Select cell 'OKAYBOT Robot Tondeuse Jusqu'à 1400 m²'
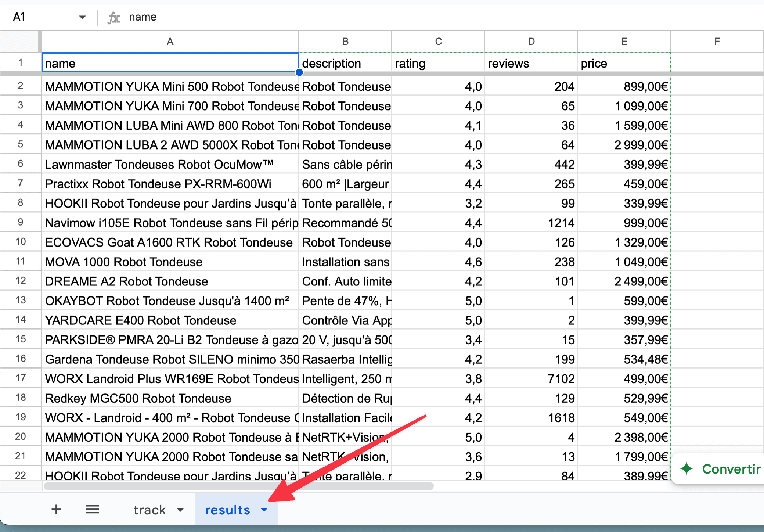The image size is (764, 532). coord(170,301)
